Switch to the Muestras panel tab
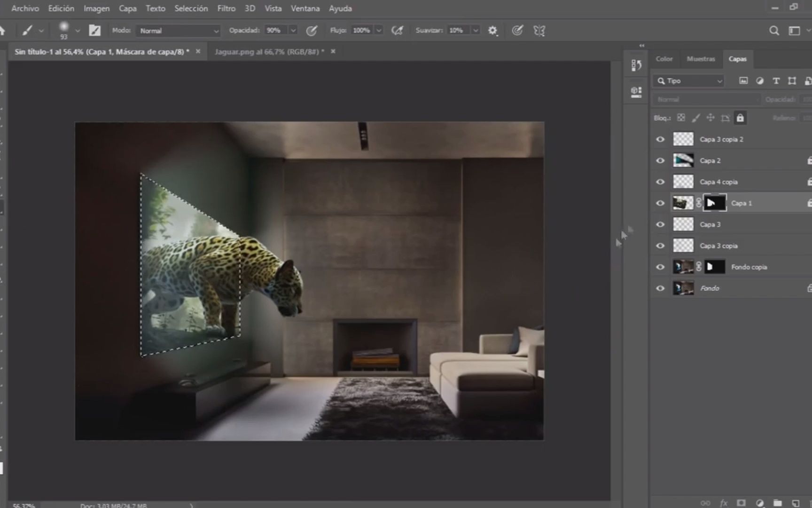The image size is (812, 508). click(x=700, y=59)
